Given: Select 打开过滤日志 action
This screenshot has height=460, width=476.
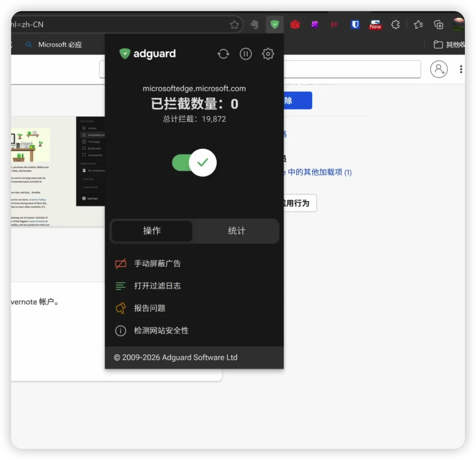Looking at the screenshot, I should (x=194, y=286).
